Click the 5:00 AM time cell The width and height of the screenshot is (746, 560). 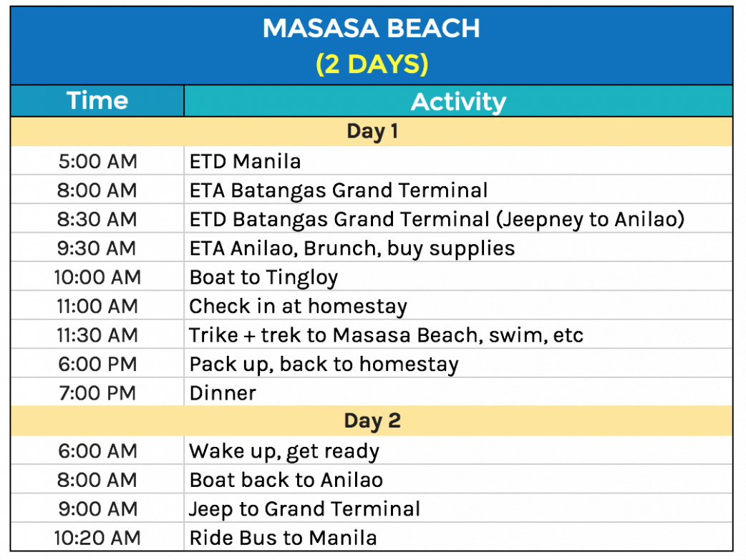(x=97, y=161)
